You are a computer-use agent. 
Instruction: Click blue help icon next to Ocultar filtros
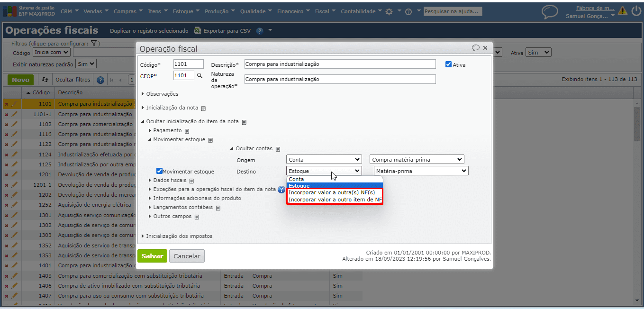(100, 80)
